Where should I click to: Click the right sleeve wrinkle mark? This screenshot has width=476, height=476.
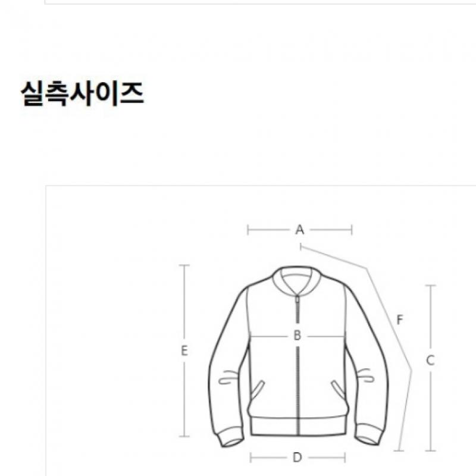[x=365, y=375]
